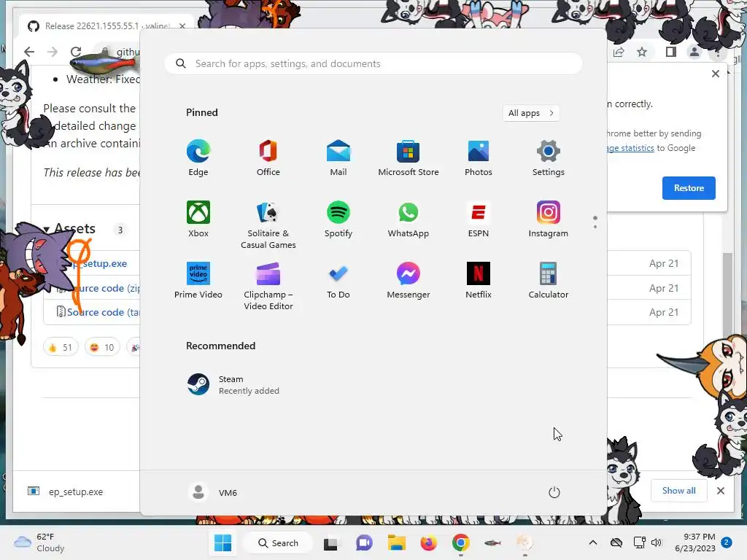This screenshot has height=560, width=747.
Task: Open File Explorer from the taskbar
Action: tap(396, 542)
